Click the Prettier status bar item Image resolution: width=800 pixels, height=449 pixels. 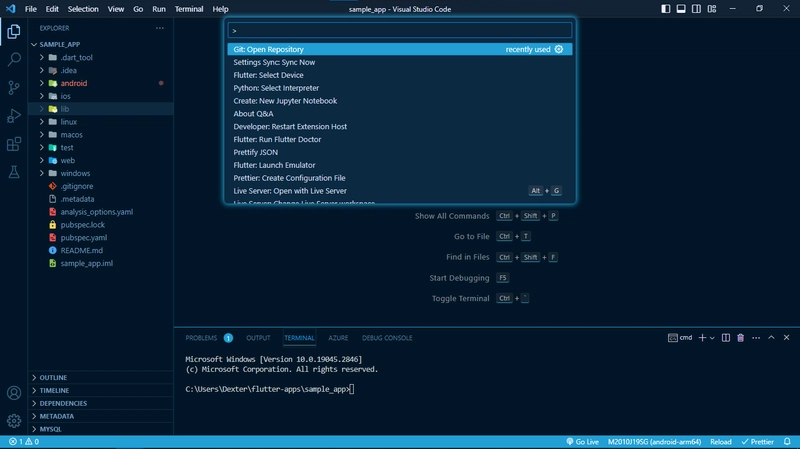[x=758, y=441]
